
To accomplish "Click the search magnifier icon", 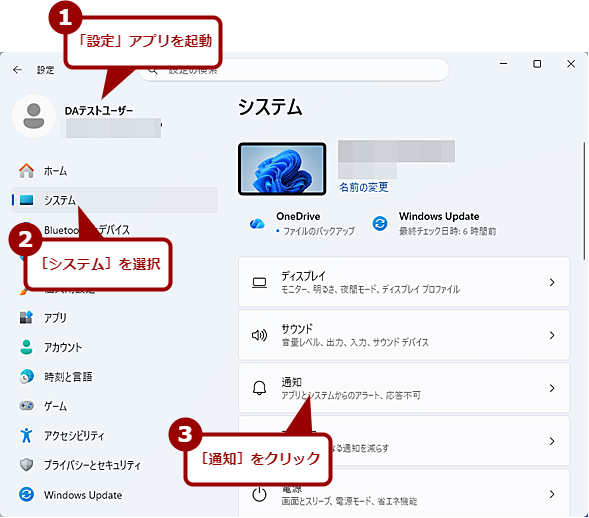I will coord(153,70).
